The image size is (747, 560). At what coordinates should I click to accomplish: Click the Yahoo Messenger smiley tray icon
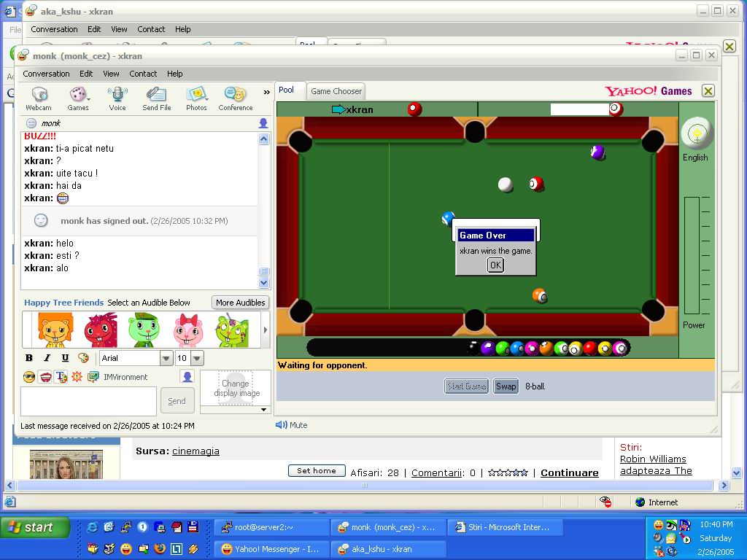658,525
